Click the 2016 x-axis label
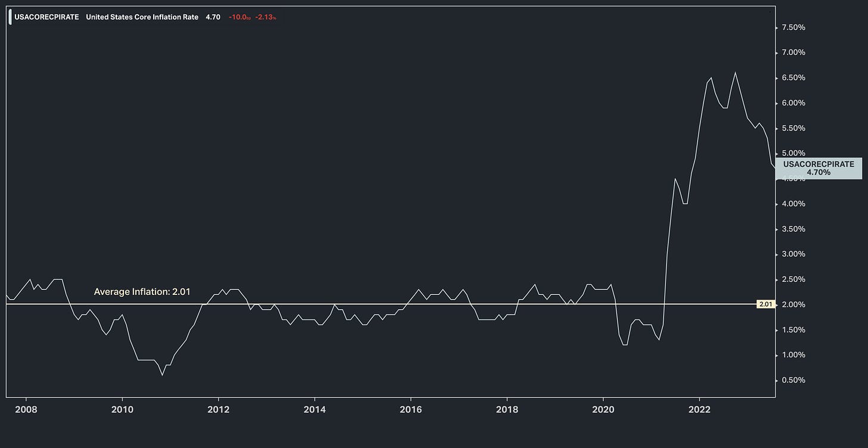Image resolution: width=868 pixels, height=448 pixels. pos(411,410)
